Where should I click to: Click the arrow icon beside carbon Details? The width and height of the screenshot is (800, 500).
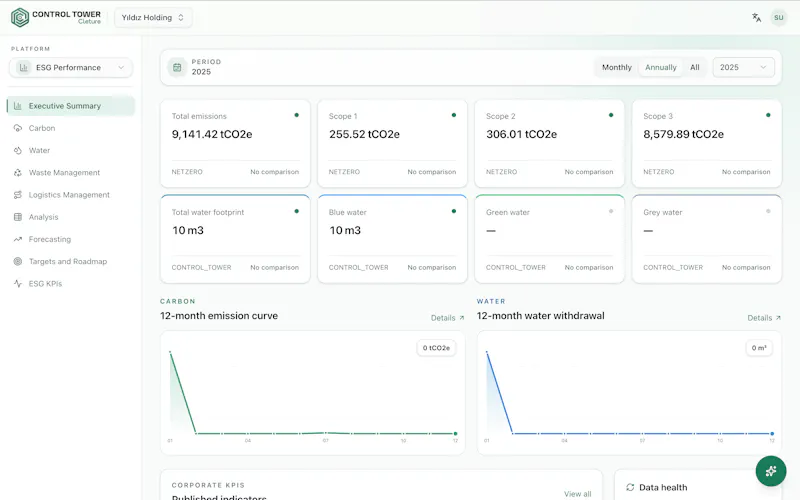coord(462,318)
